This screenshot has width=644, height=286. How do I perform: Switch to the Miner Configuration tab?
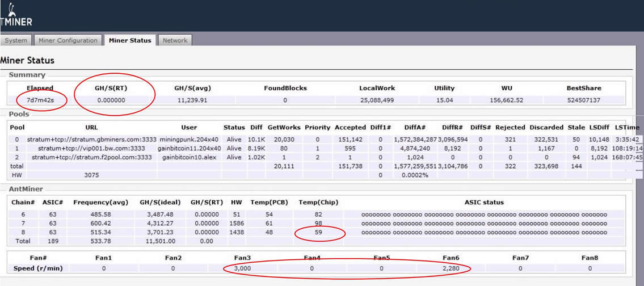(x=68, y=40)
